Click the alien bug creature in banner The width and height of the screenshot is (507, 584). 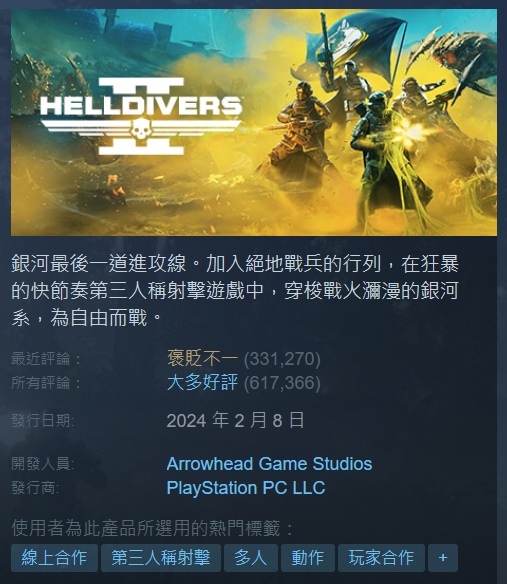pyautogui.click(x=453, y=61)
